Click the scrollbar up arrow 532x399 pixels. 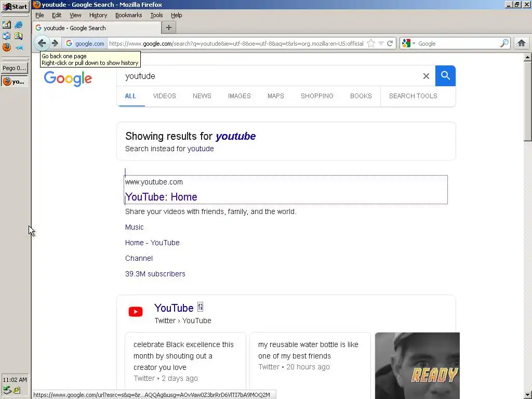tap(528, 57)
